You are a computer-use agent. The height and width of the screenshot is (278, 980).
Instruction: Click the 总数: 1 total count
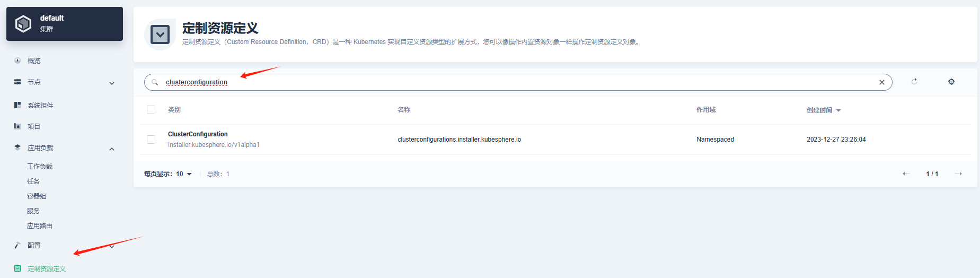coord(218,174)
